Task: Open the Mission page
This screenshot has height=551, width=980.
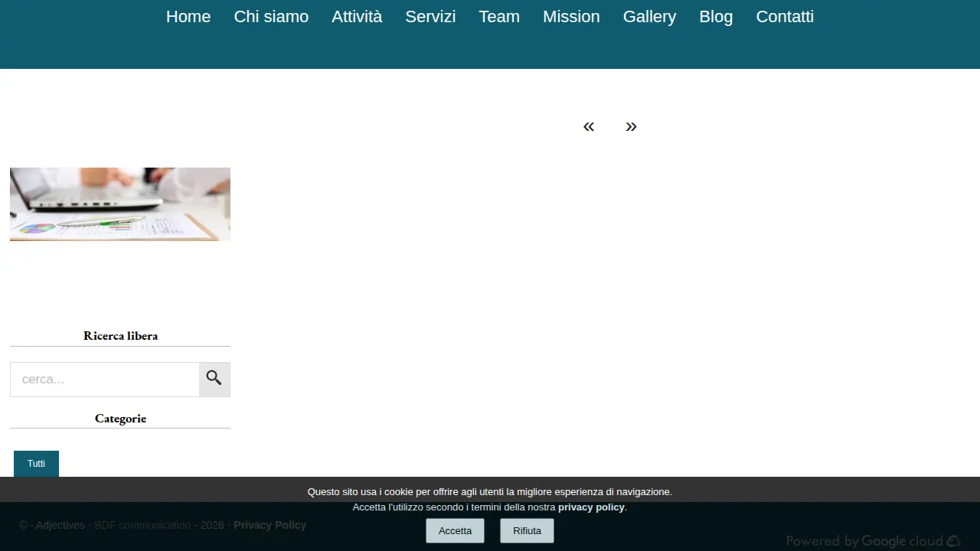Action: [571, 17]
